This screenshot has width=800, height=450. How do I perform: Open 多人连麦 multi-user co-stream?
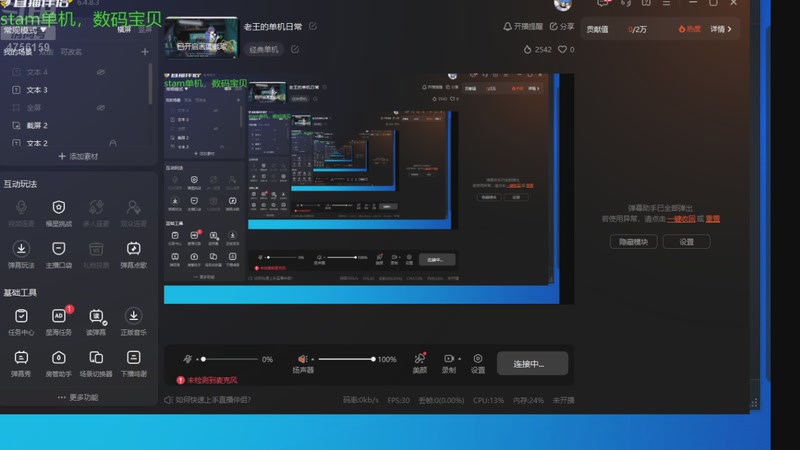click(96, 213)
